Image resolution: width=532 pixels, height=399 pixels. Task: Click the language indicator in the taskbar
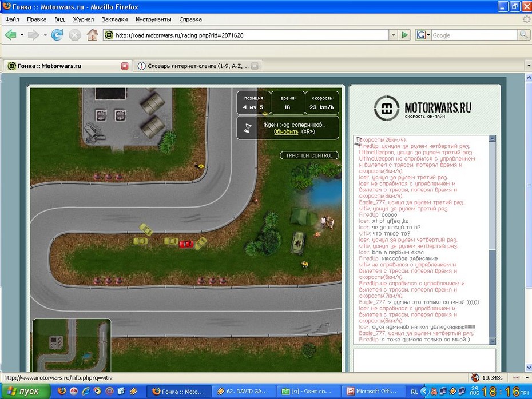click(x=414, y=392)
